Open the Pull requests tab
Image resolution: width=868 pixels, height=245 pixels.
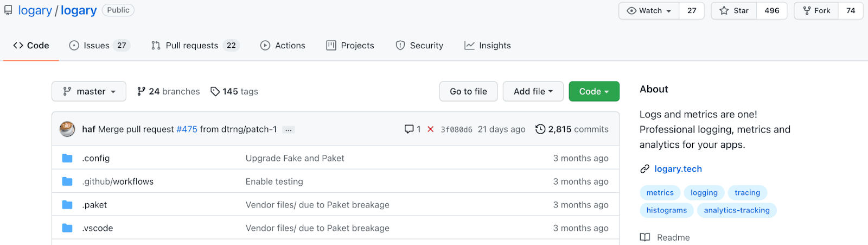coord(192,46)
